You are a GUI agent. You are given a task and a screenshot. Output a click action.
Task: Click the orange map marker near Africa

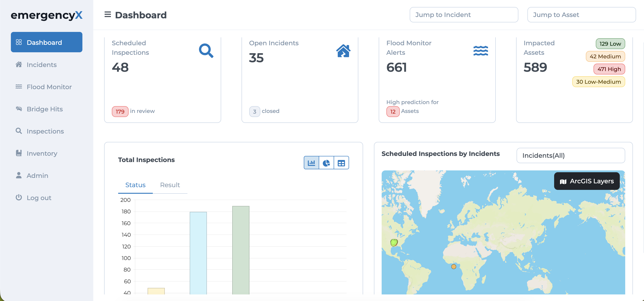tap(453, 267)
